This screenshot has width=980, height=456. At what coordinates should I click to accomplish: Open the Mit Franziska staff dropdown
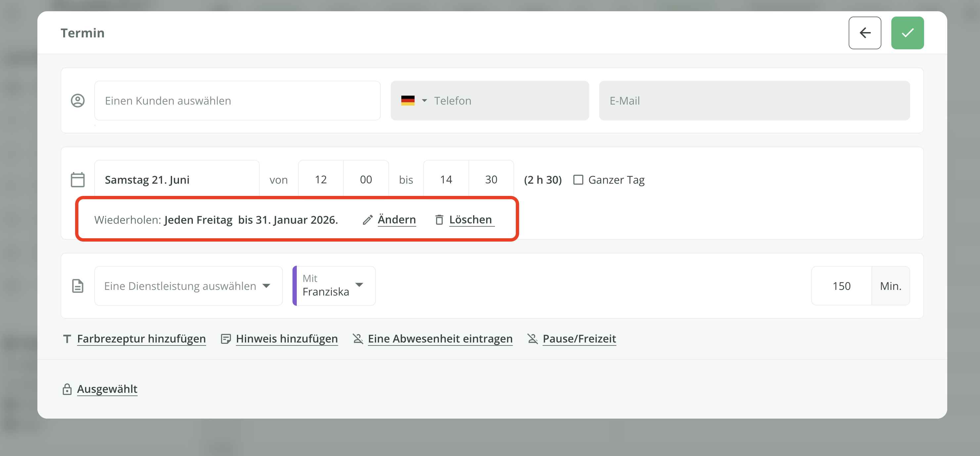point(334,286)
